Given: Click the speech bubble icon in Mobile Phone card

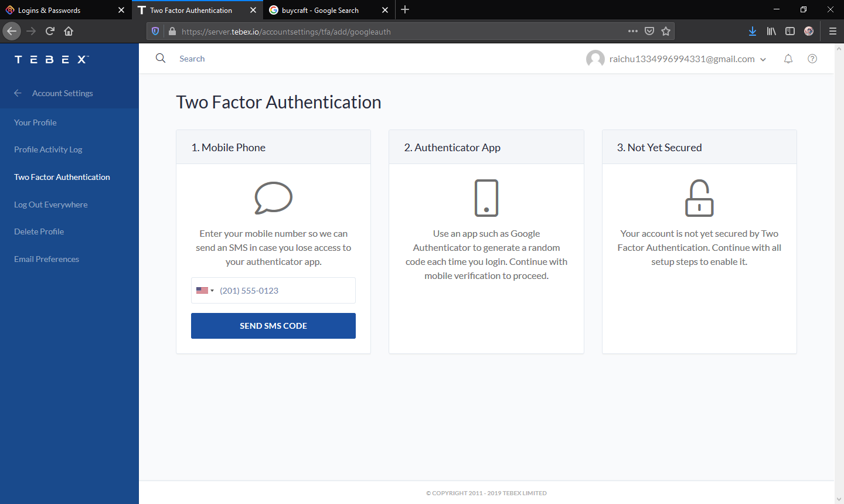Looking at the screenshot, I should pyautogui.click(x=274, y=198).
